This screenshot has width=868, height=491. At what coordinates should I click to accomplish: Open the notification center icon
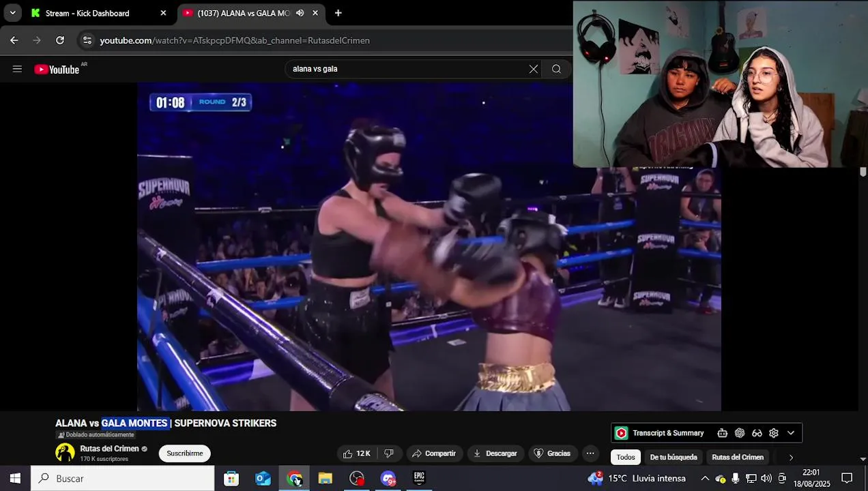(847, 479)
